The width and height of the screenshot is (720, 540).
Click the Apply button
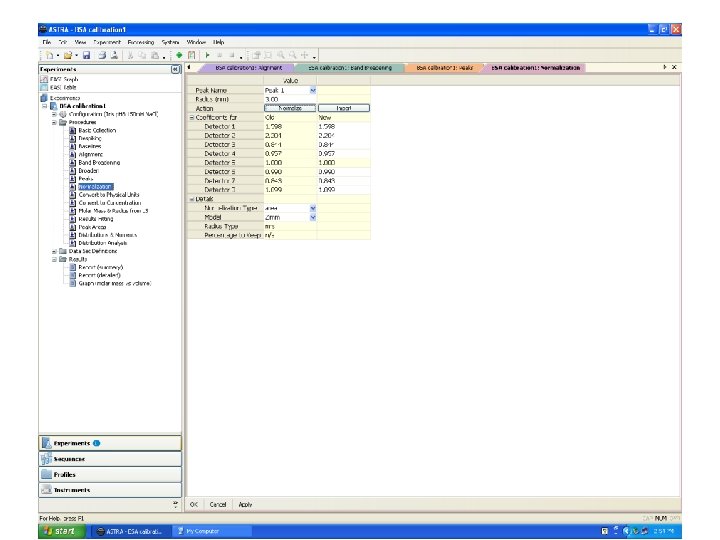pos(245,505)
